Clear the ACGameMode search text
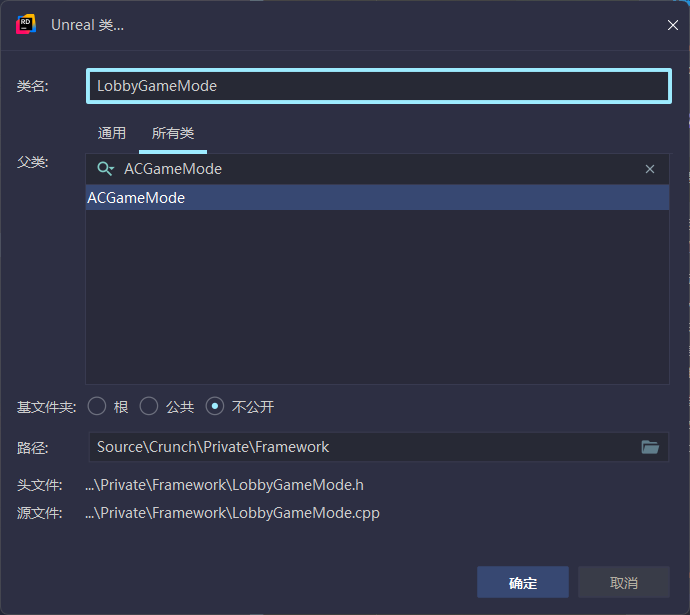 (x=650, y=169)
